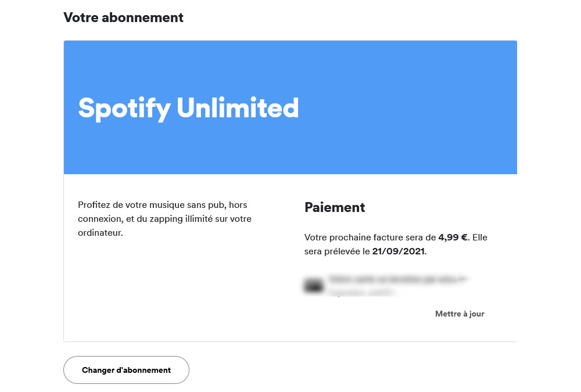Click 'Elle' after the price amount
The height and width of the screenshot is (392, 581).
tap(480, 238)
